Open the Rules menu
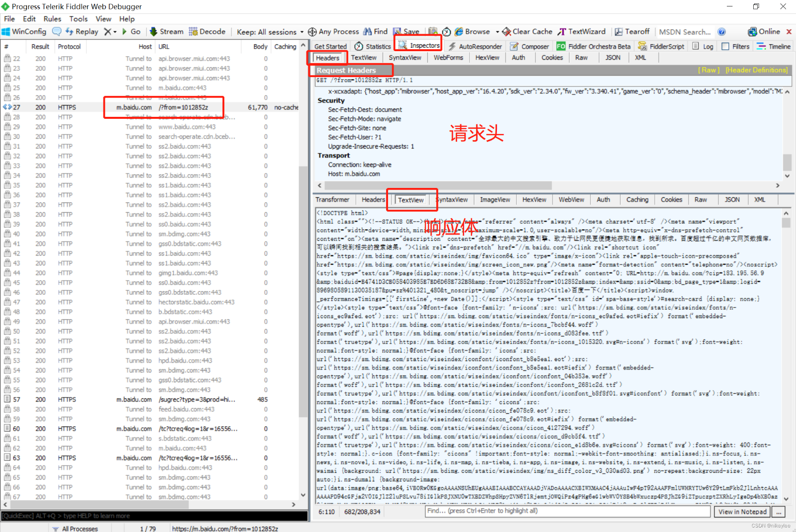This screenshot has height=532, width=796. pyautogui.click(x=52, y=19)
